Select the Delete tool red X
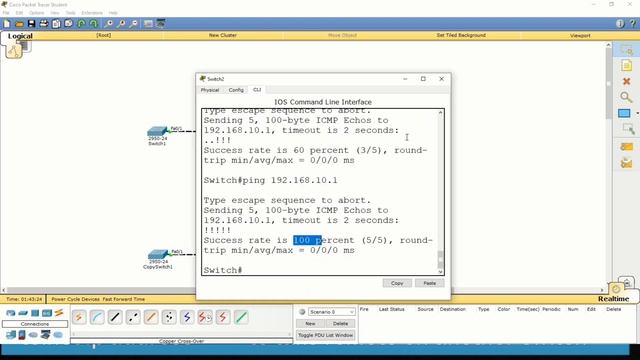This screenshot has height=360, width=640. (x=627, y=82)
